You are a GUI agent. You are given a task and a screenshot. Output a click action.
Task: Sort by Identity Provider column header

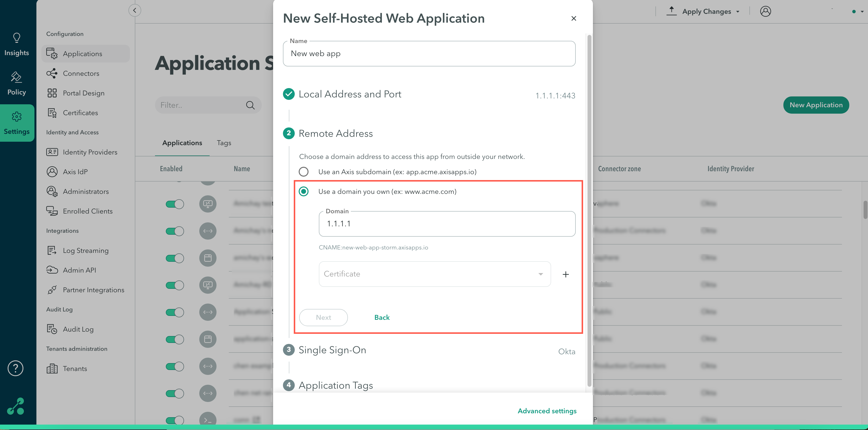tap(730, 169)
